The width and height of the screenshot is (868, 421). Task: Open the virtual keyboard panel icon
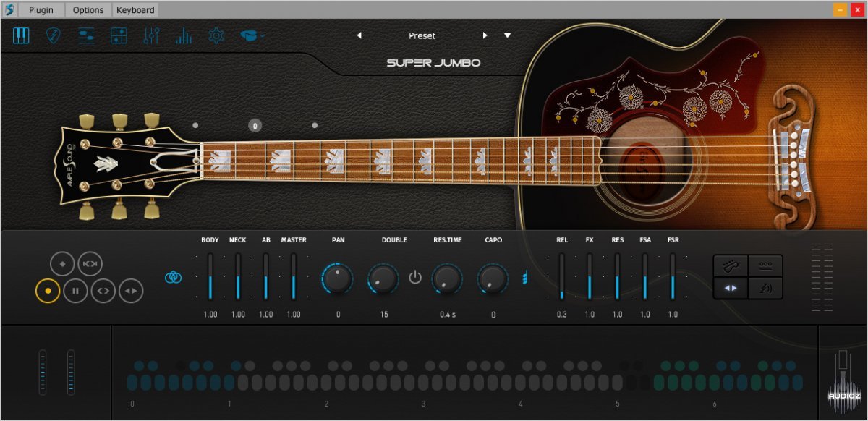(20, 35)
